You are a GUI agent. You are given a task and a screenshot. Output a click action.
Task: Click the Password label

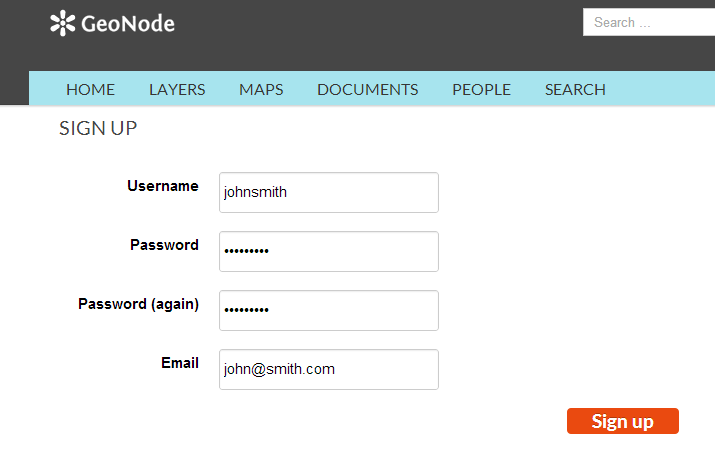(164, 245)
